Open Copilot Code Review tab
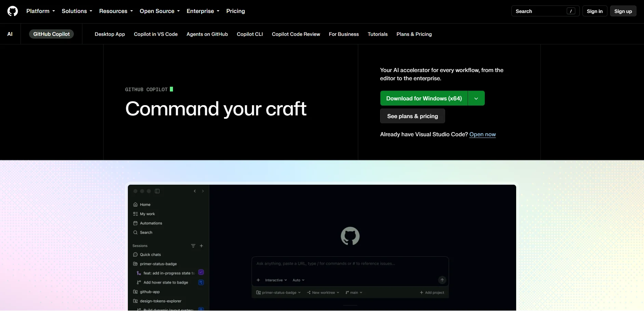The image size is (644, 311). [296, 34]
